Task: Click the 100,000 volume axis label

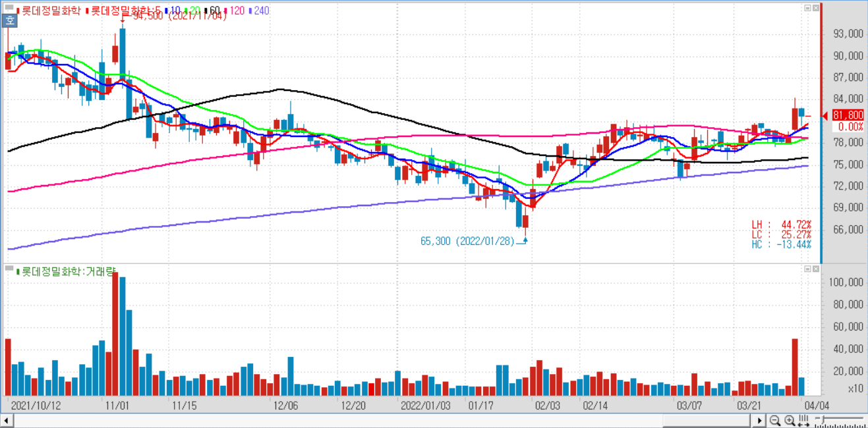Action: tap(845, 282)
